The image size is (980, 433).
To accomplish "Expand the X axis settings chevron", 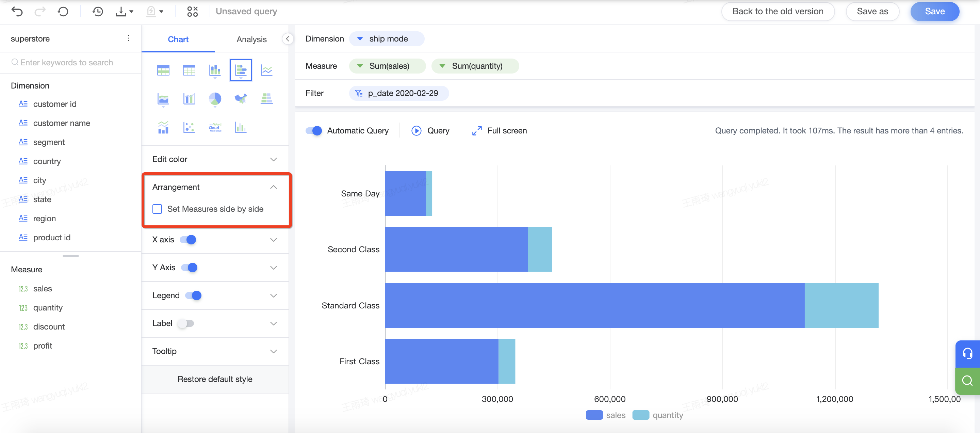I will 274,240.
